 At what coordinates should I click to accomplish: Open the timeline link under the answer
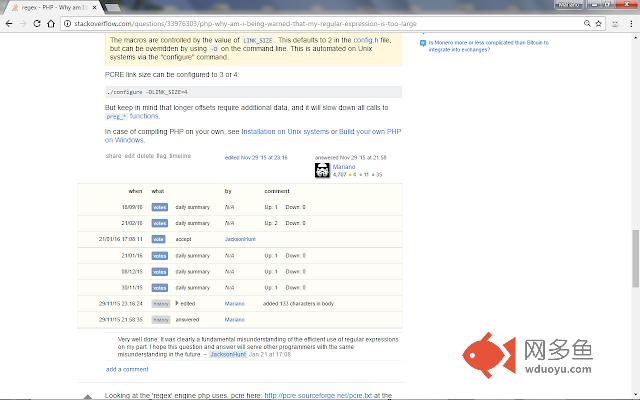tap(180, 156)
